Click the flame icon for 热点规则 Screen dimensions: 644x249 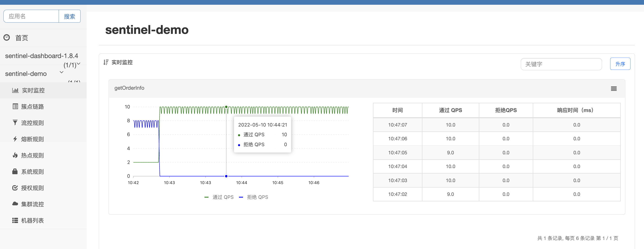coord(15,155)
